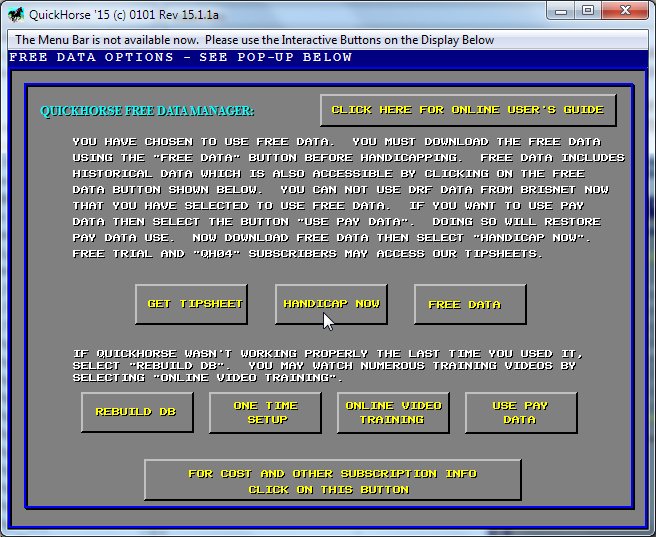
Task: Click the blue border frame of the panel
Action: 16,300
